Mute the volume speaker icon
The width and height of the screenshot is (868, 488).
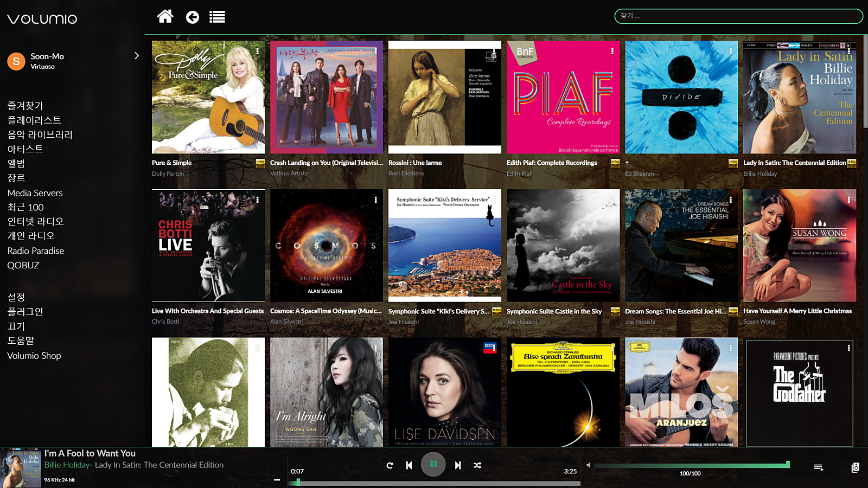click(589, 465)
